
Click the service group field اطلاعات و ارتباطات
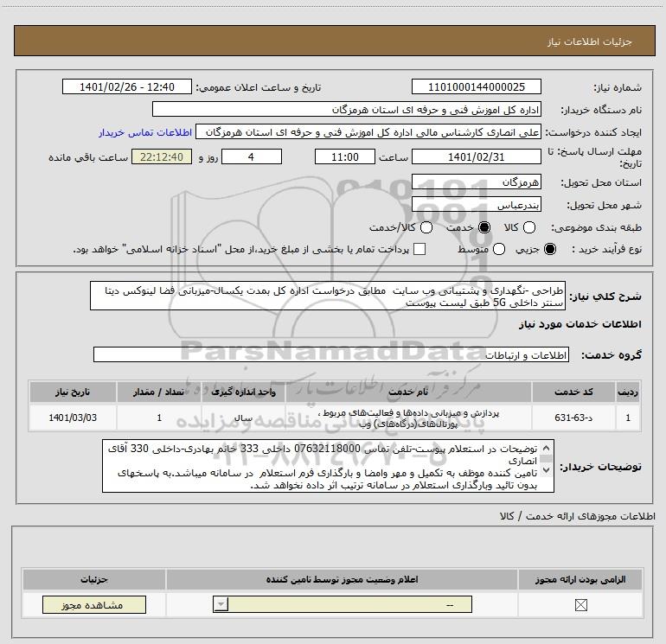[x=331, y=355]
